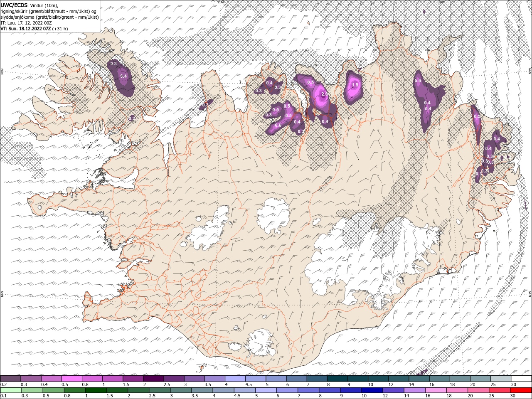Click the 16 label on the lower legend row
Image resolution: width=532 pixels, height=399 pixels.
tap(427, 396)
